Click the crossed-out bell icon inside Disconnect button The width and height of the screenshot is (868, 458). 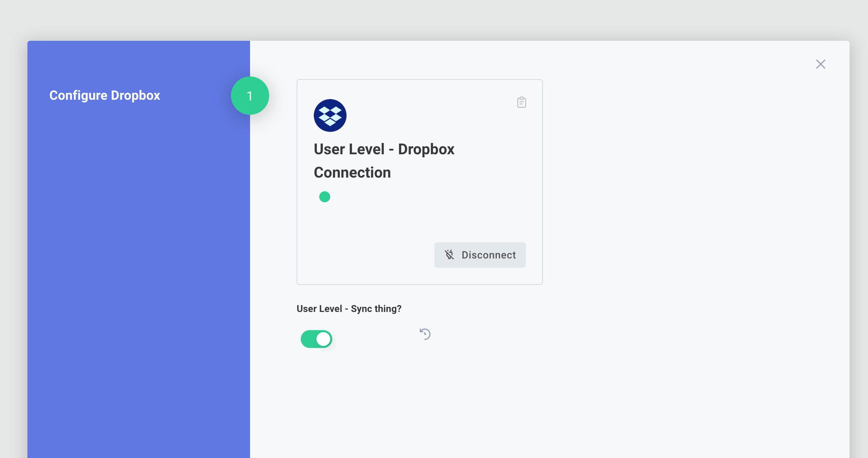click(x=449, y=255)
